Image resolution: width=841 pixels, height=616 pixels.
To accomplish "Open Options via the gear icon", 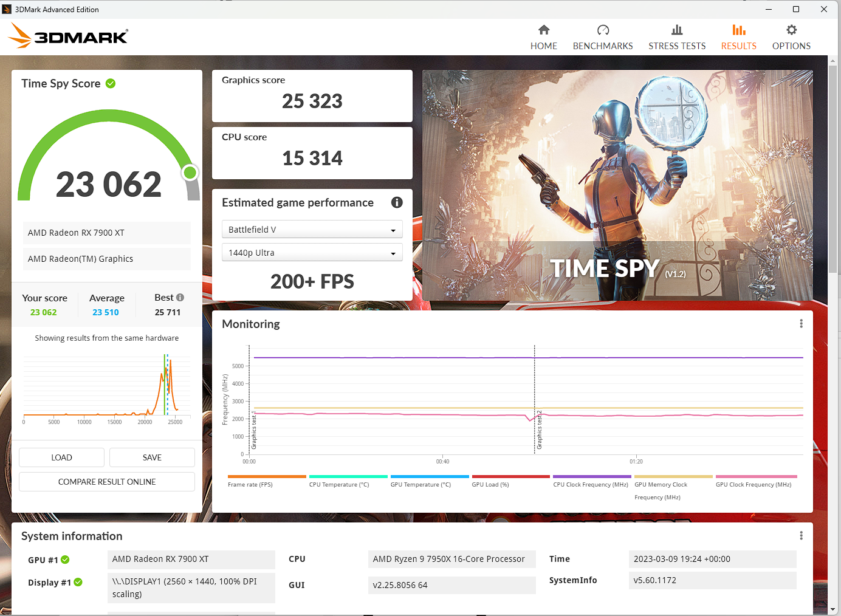I will tap(791, 30).
